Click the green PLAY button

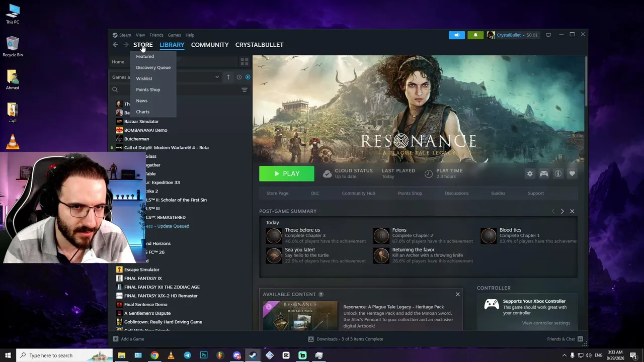pos(287,173)
